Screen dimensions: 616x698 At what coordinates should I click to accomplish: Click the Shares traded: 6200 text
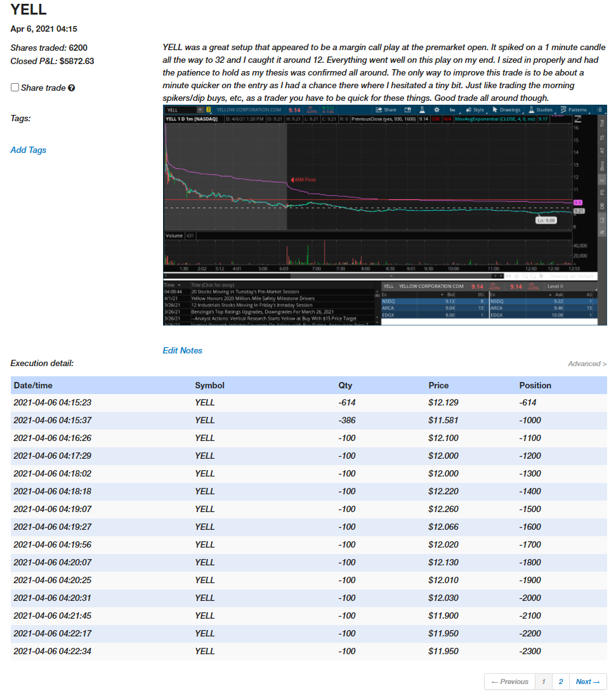[49, 48]
